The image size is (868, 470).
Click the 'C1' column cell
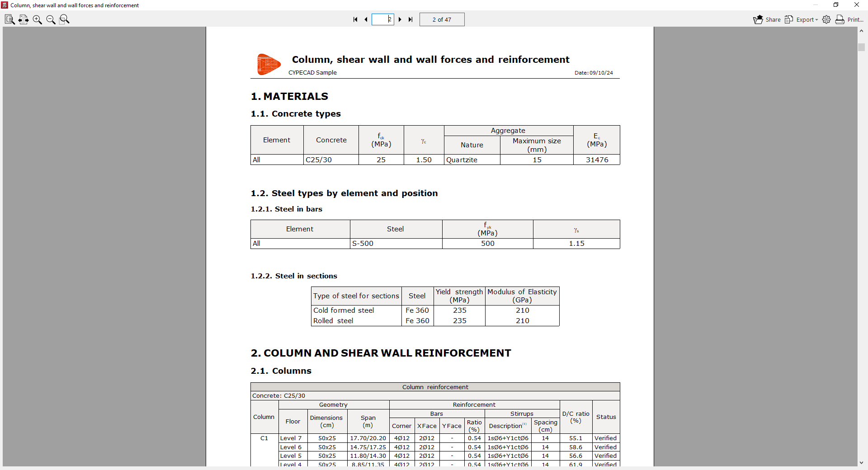(264, 438)
